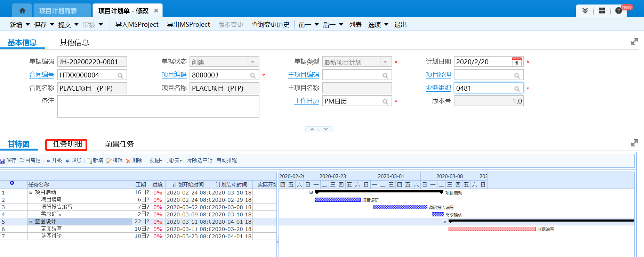The width and height of the screenshot is (644, 257).
Task: Open the 单据类型 dropdown
Action: pos(385,62)
